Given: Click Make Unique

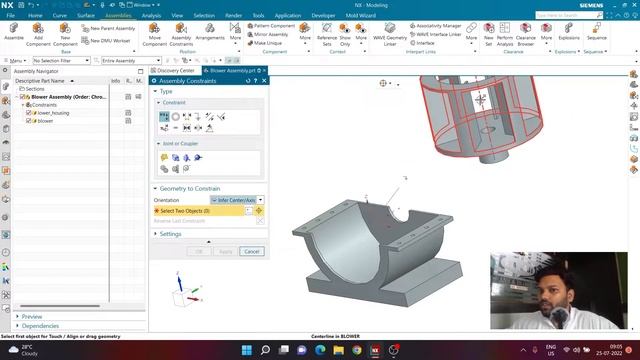Looking at the screenshot, I should pyautogui.click(x=264, y=43).
